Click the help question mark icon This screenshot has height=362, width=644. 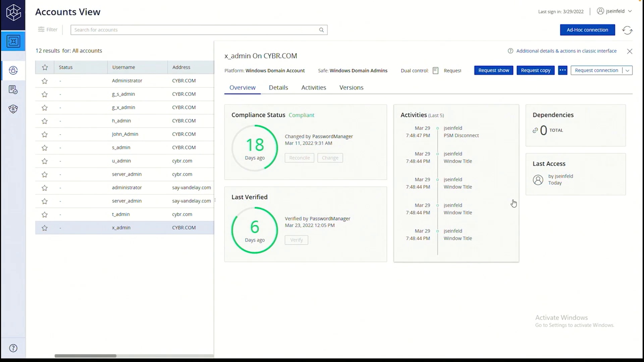pyautogui.click(x=13, y=348)
